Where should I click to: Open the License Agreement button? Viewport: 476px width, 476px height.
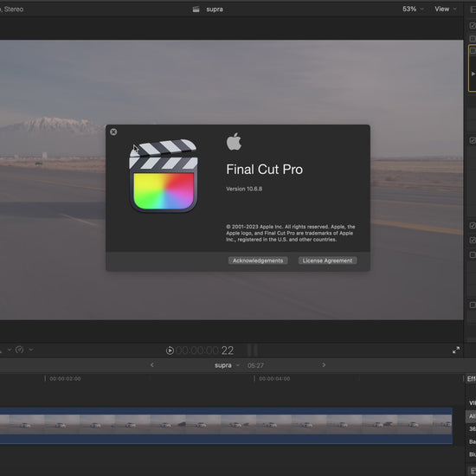point(327,261)
